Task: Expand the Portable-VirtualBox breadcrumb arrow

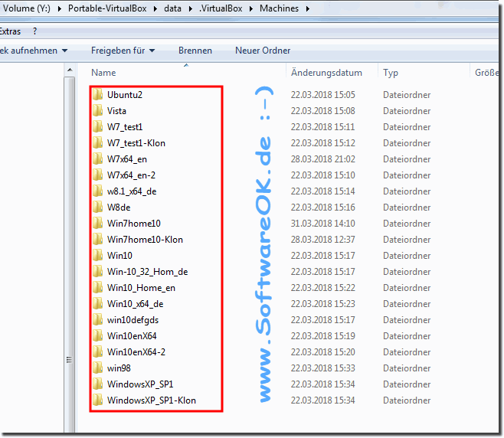Action: 155,8
